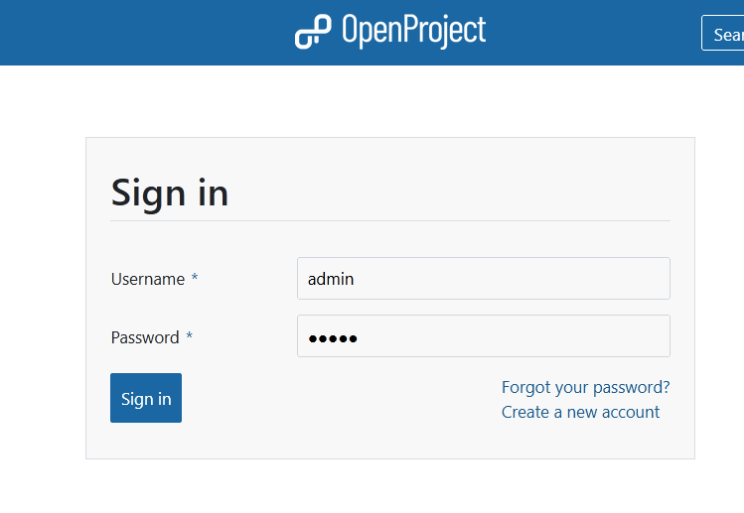Click the asterisk next to Username
744x513 pixels.
coord(194,279)
